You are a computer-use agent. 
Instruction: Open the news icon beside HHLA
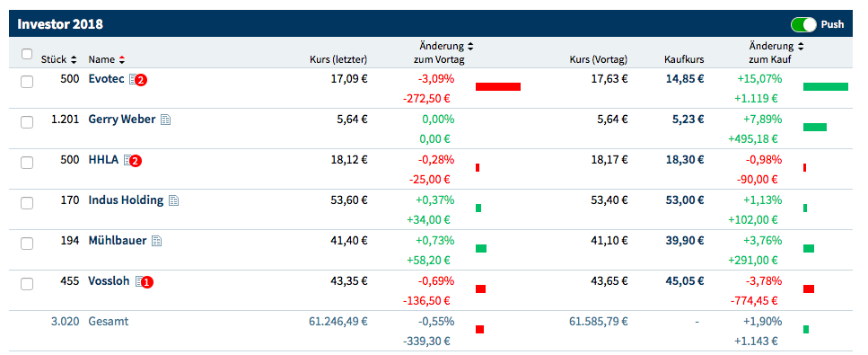(x=127, y=160)
